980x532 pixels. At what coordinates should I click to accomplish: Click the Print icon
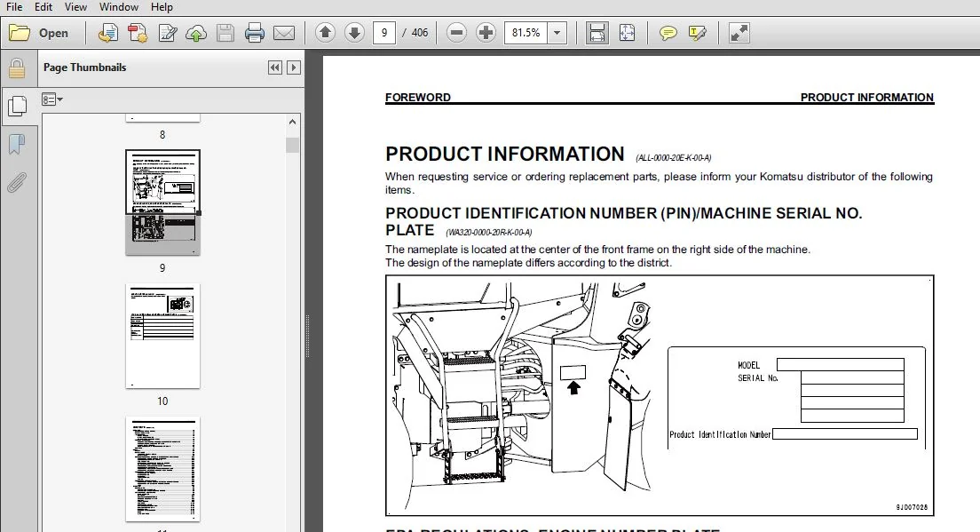coord(255,33)
